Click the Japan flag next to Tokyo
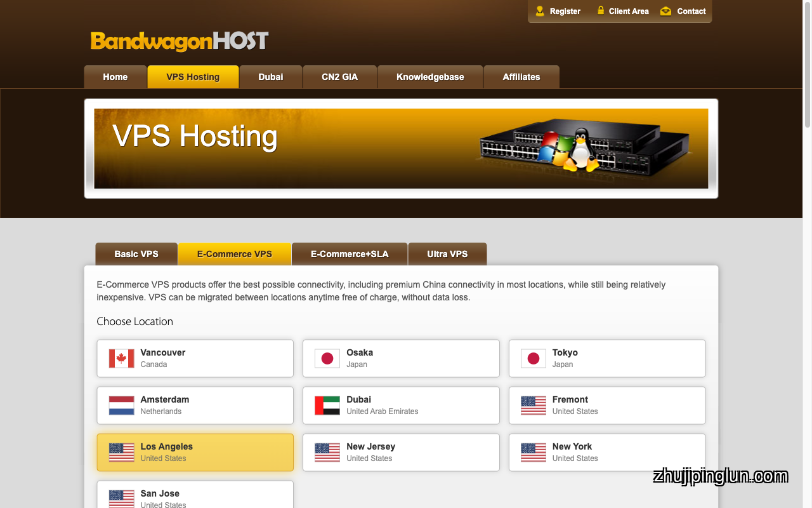The height and width of the screenshot is (508, 812). tap(534, 358)
